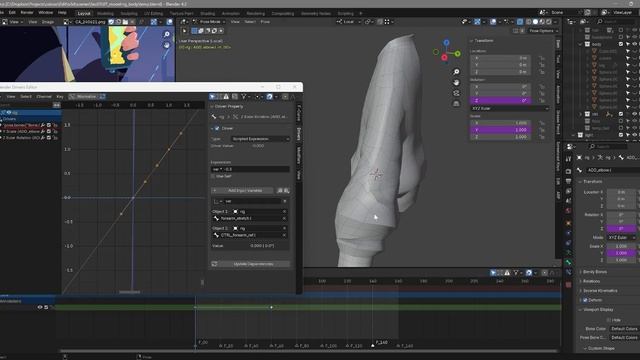Toggle exclude checkbox for body collection
This screenshot has height=360, width=640.
point(621,44)
